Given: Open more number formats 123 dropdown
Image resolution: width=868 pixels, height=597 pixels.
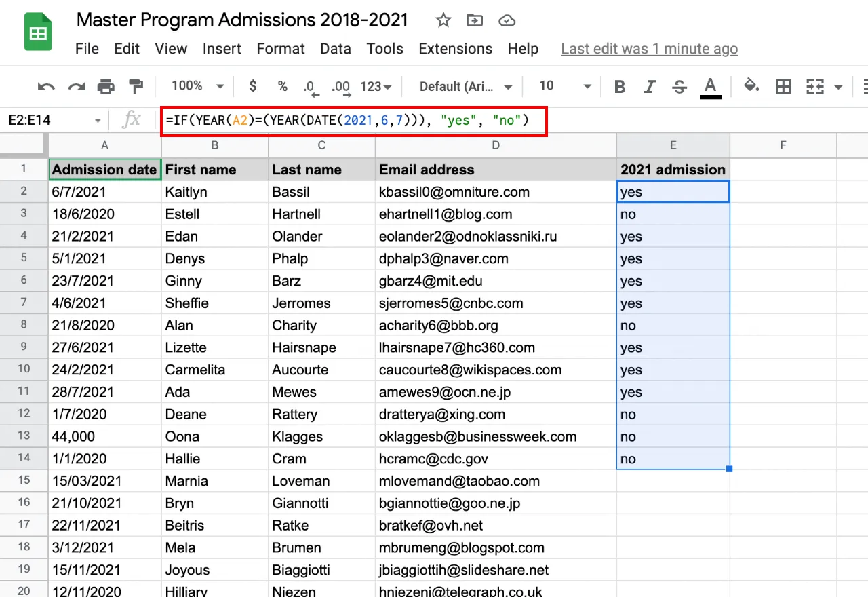Looking at the screenshot, I should point(376,87).
